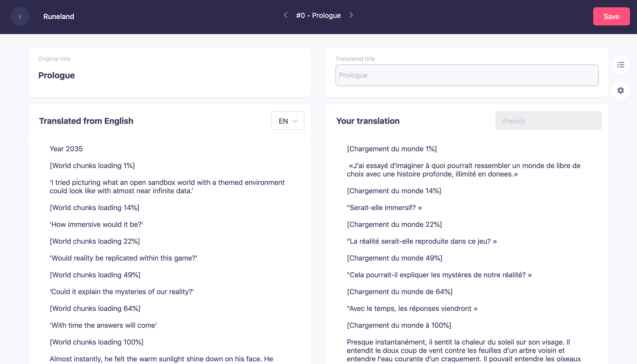Click the source line World chunks loading 49%
This screenshot has width=637, height=364.
point(95,275)
